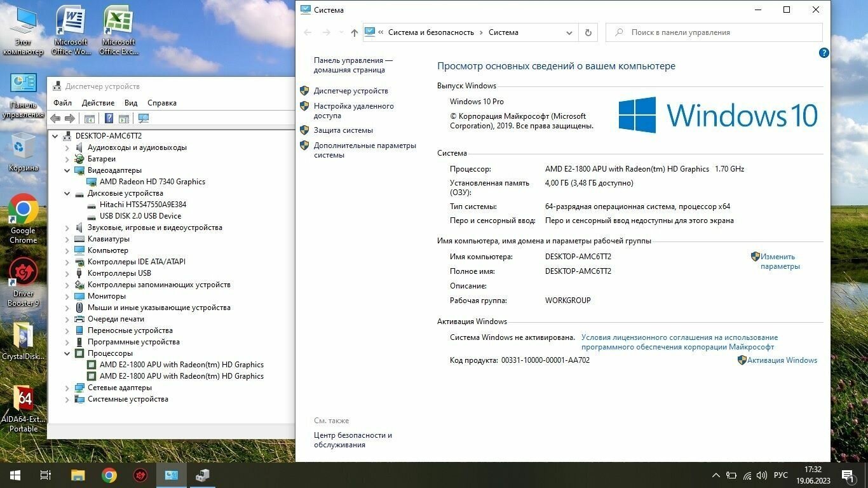
Task: Scan for hardware changes with the monitor icon
Action: pyautogui.click(x=144, y=119)
